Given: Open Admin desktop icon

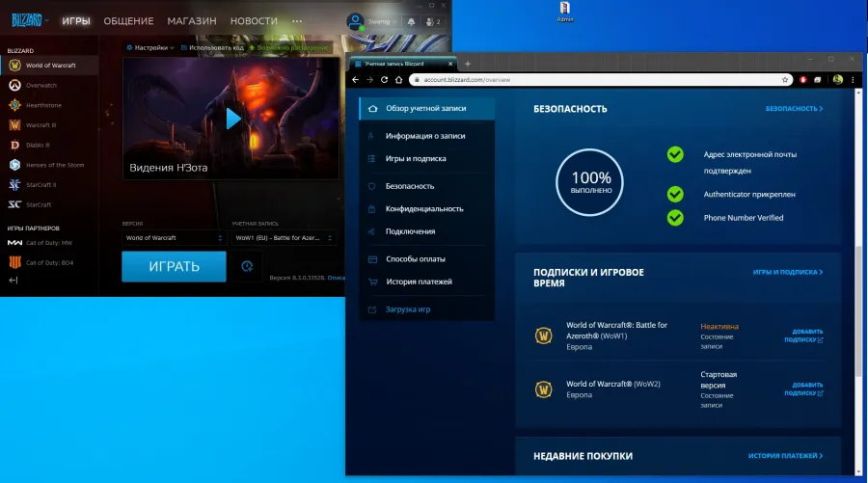Looking at the screenshot, I should point(564,12).
